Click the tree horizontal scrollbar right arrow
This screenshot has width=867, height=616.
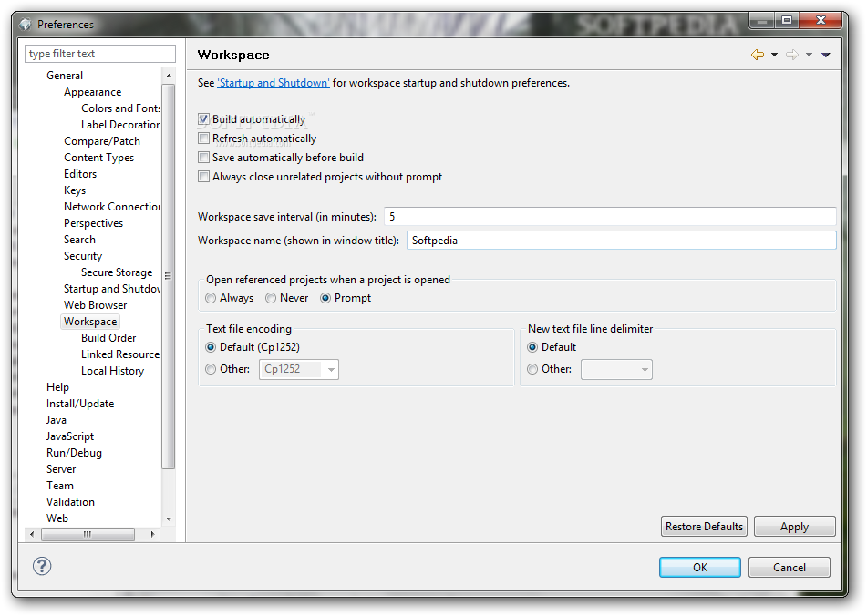(x=152, y=534)
